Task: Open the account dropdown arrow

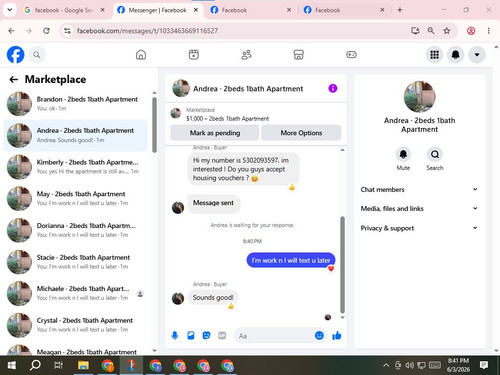Action: pyautogui.click(x=477, y=55)
